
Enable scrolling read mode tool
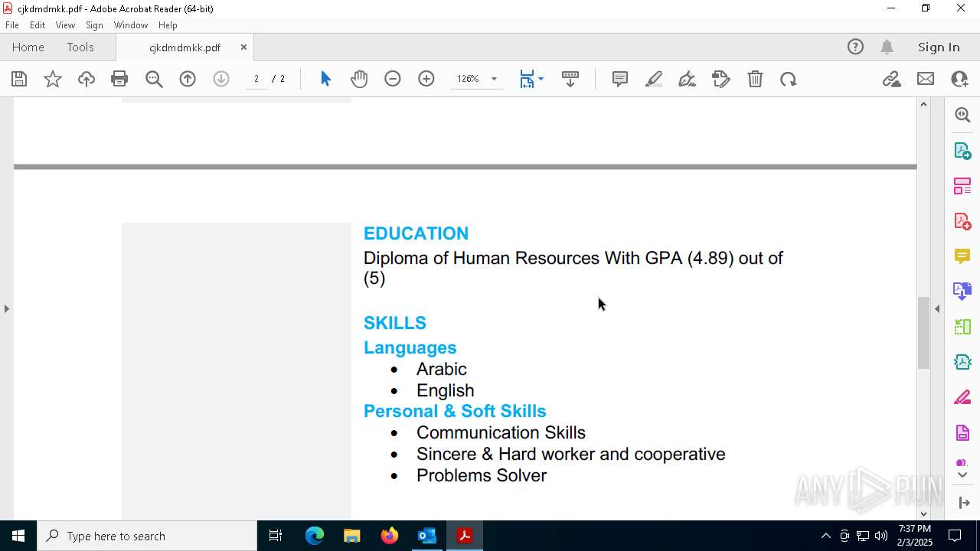[x=570, y=79]
